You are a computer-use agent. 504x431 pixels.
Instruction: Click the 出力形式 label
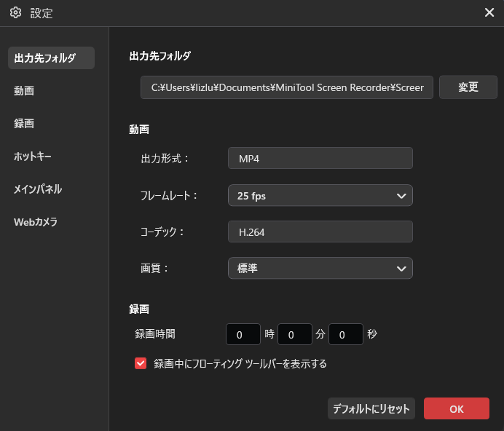point(165,159)
